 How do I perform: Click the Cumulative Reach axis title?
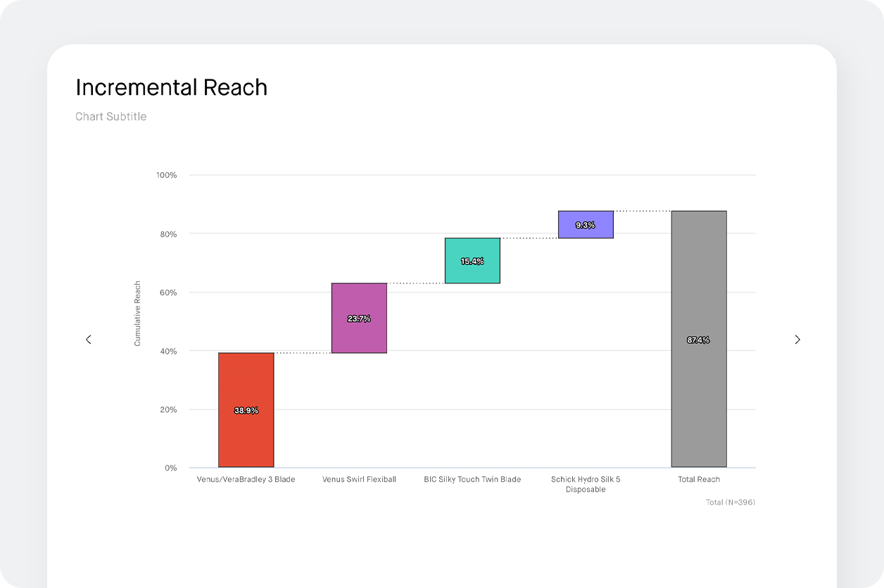pyautogui.click(x=138, y=314)
